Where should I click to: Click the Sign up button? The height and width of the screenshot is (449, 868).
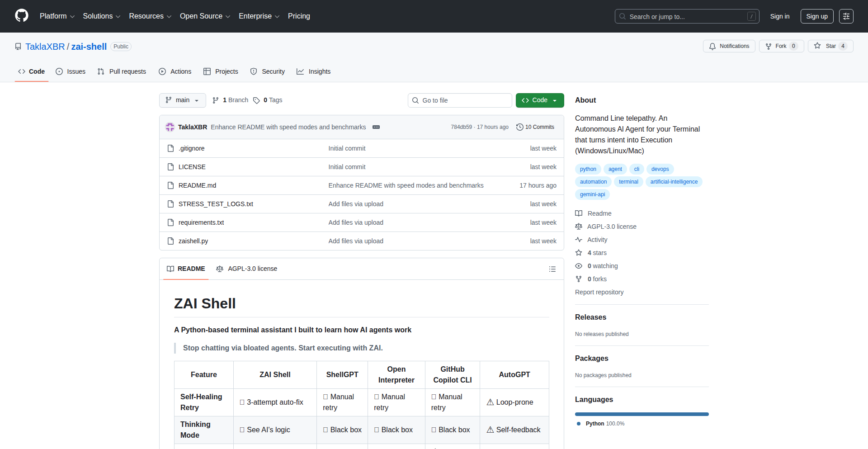[x=816, y=16]
